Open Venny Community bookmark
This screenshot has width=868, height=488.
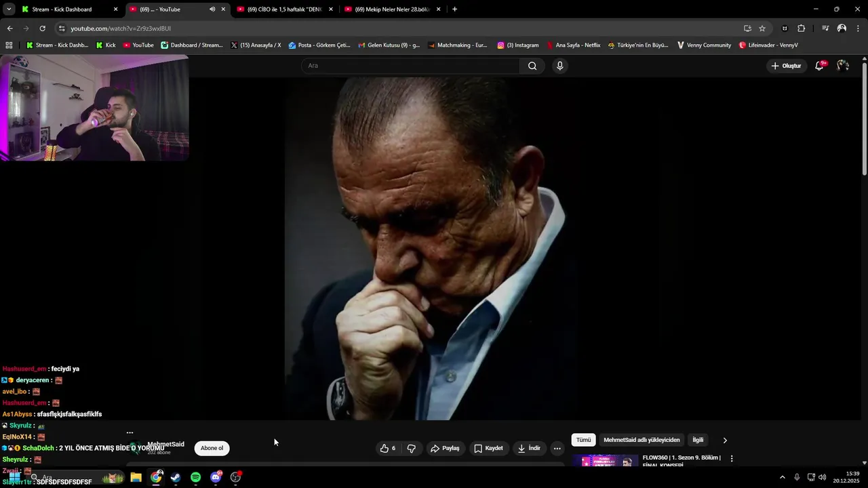click(x=704, y=45)
